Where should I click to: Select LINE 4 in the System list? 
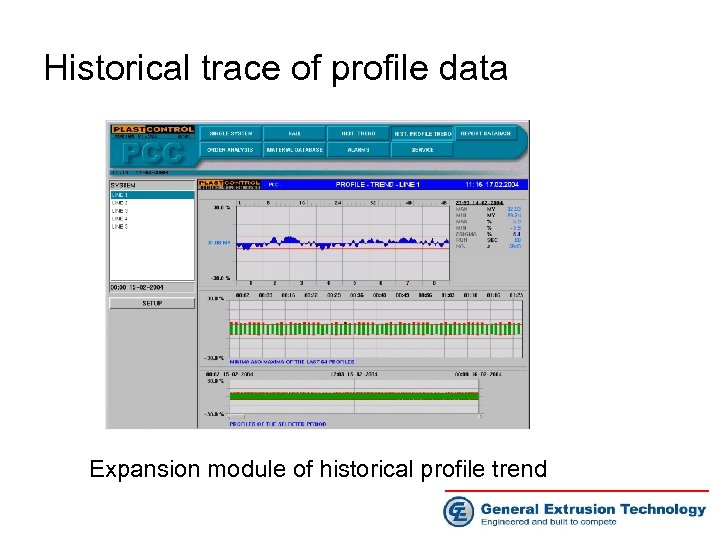(152, 219)
